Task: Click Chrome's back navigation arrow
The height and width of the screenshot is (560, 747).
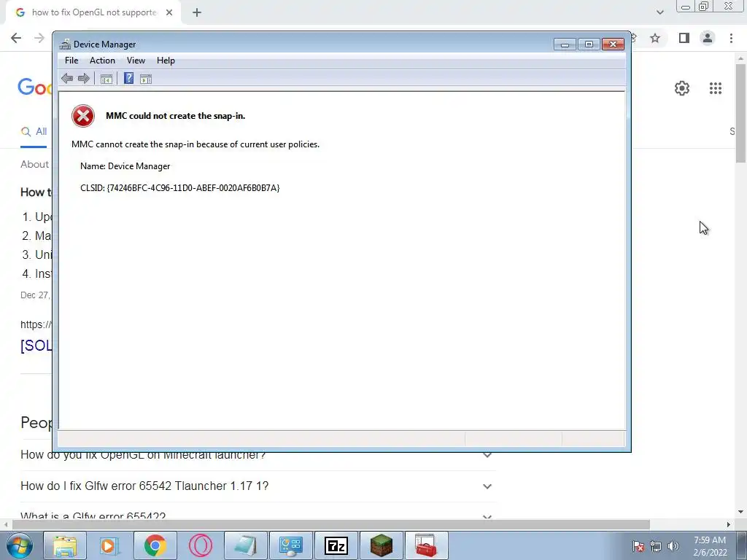Action: (16, 38)
